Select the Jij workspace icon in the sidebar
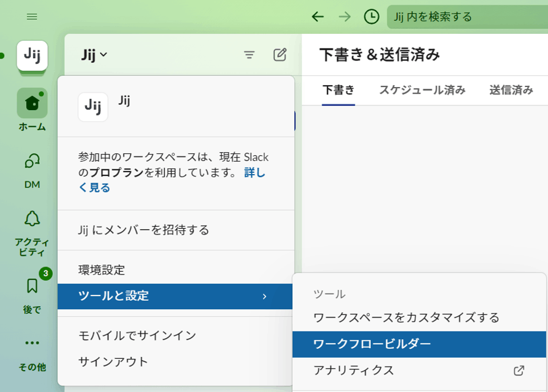The image size is (548, 392). [x=32, y=55]
